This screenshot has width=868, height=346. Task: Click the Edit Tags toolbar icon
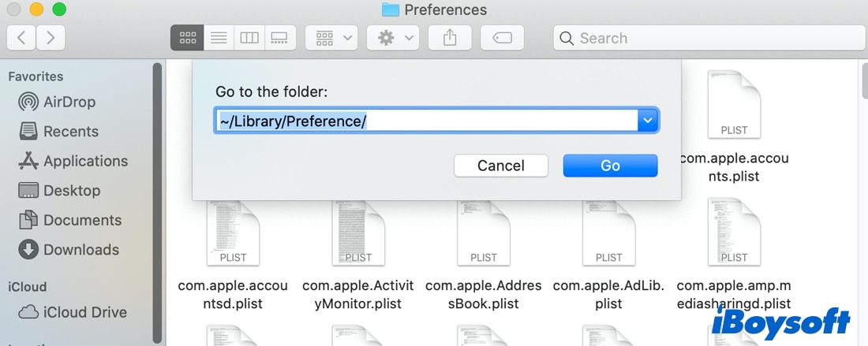point(503,38)
